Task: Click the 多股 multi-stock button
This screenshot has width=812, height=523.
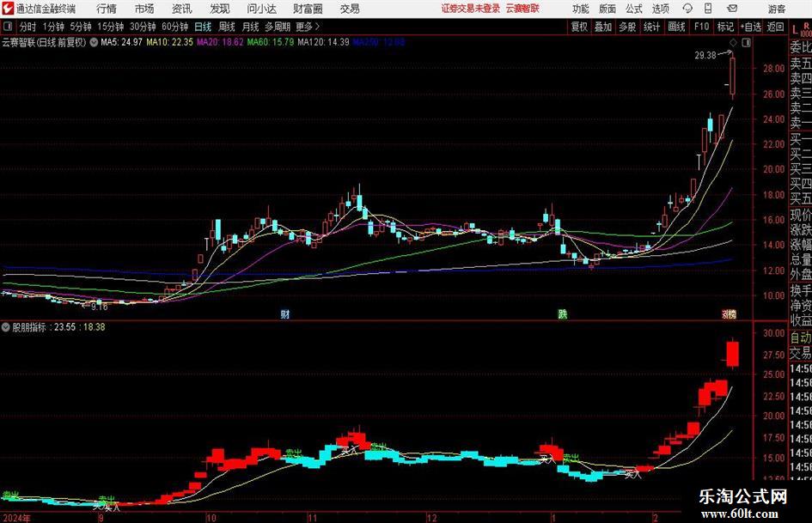Action: pyautogui.click(x=627, y=27)
